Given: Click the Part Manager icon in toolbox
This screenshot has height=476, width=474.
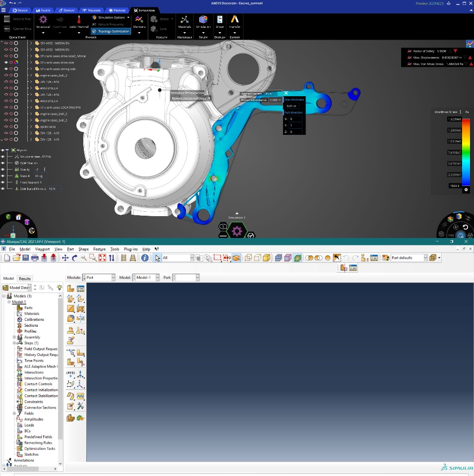Looking at the screenshot, I should [x=80, y=289].
